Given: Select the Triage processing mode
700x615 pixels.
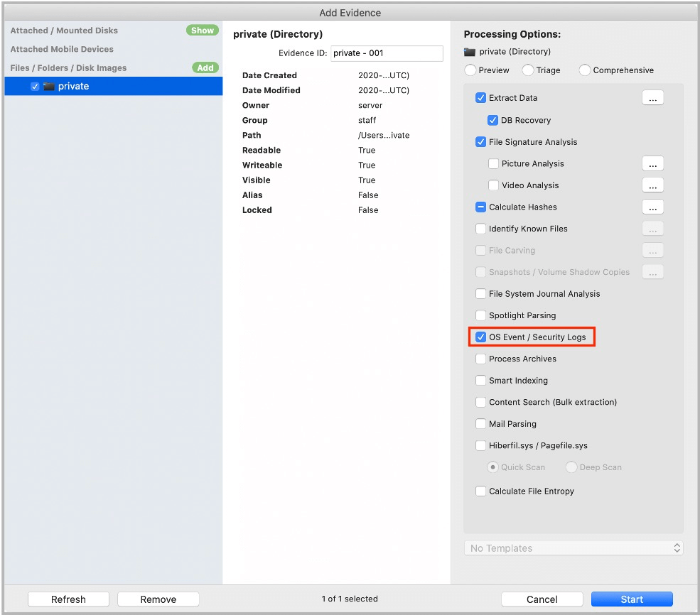Looking at the screenshot, I should tap(528, 70).
